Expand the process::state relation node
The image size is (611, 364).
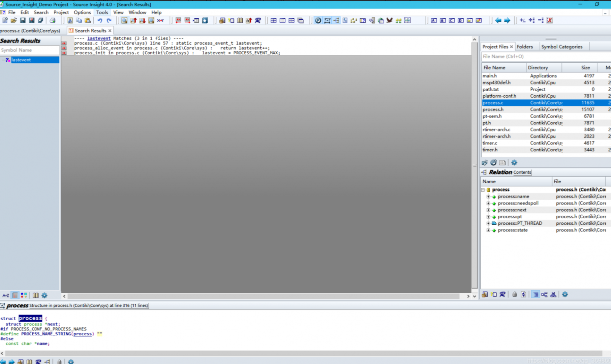tap(488, 230)
